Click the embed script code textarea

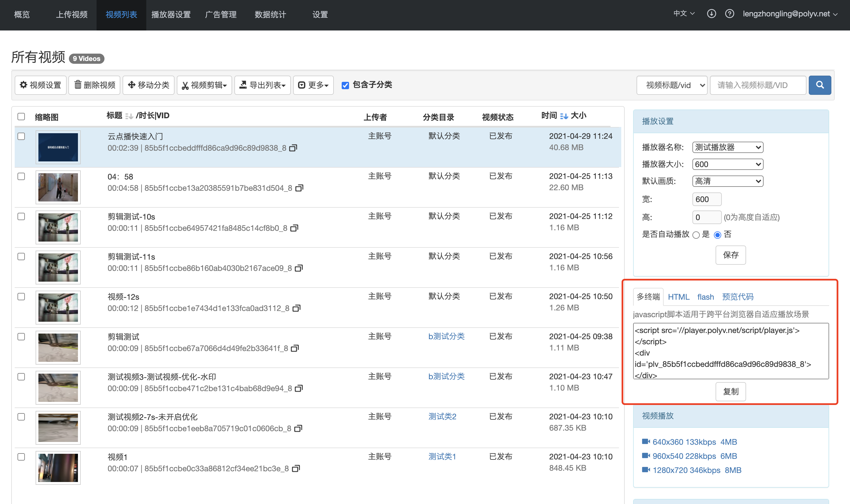[731, 351]
